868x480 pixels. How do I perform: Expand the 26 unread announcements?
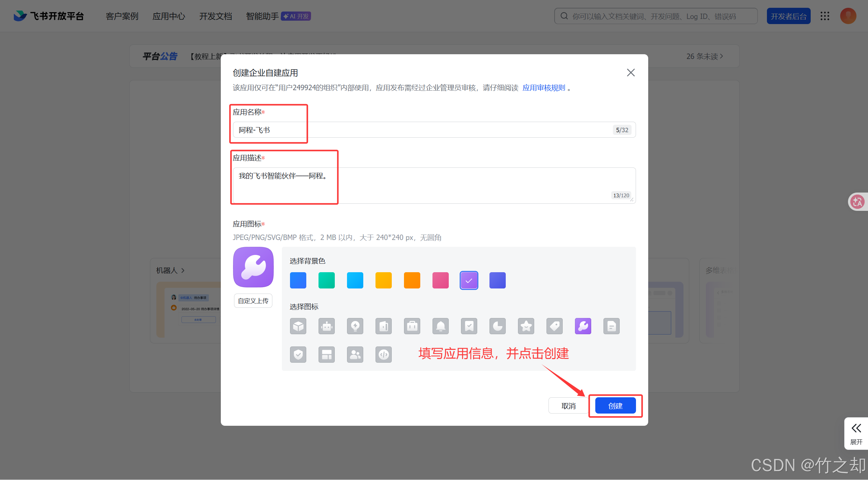[705, 56]
